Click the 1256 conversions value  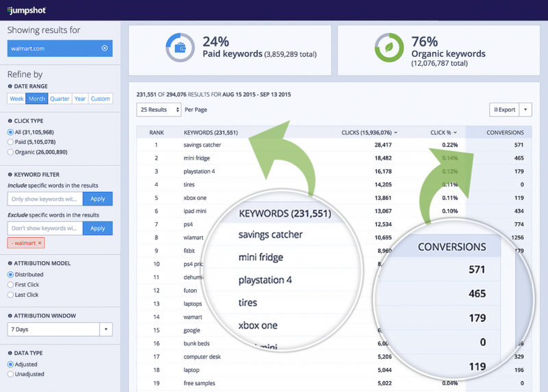coord(517,237)
